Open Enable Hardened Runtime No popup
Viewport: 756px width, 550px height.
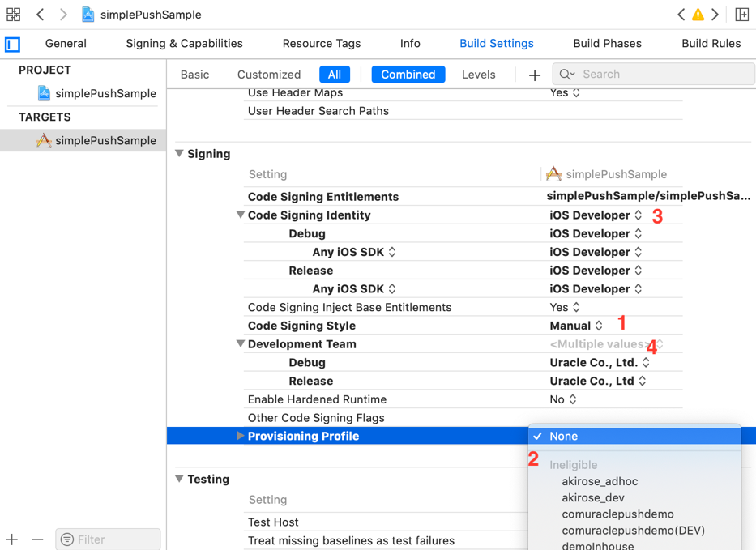[563, 399]
